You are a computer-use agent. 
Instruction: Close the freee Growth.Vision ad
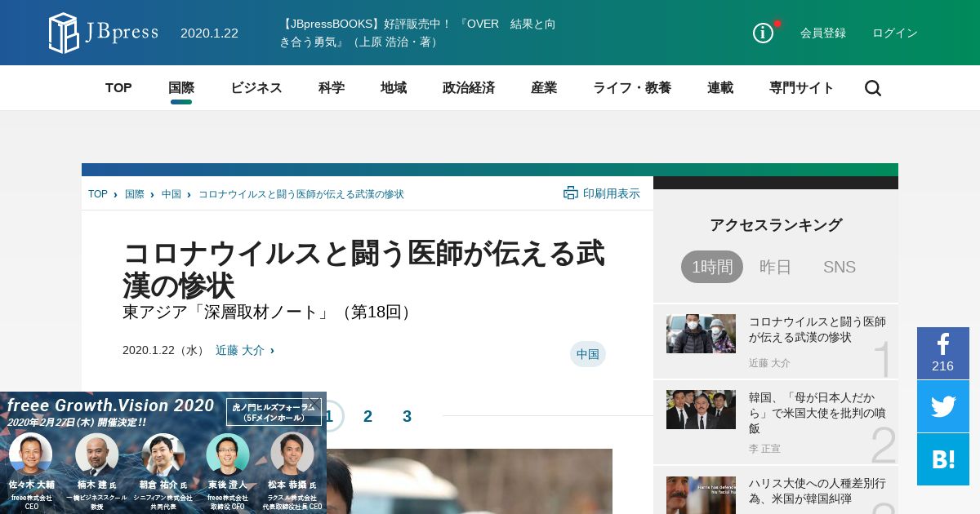tap(314, 402)
